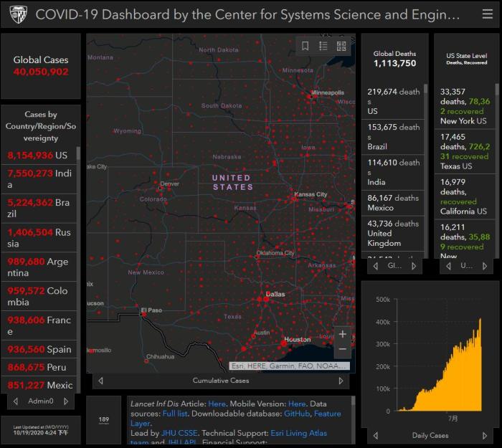The height and width of the screenshot is (448, 502).
Task: Open the basemap gallery grid icon
Action: [341, 46]
